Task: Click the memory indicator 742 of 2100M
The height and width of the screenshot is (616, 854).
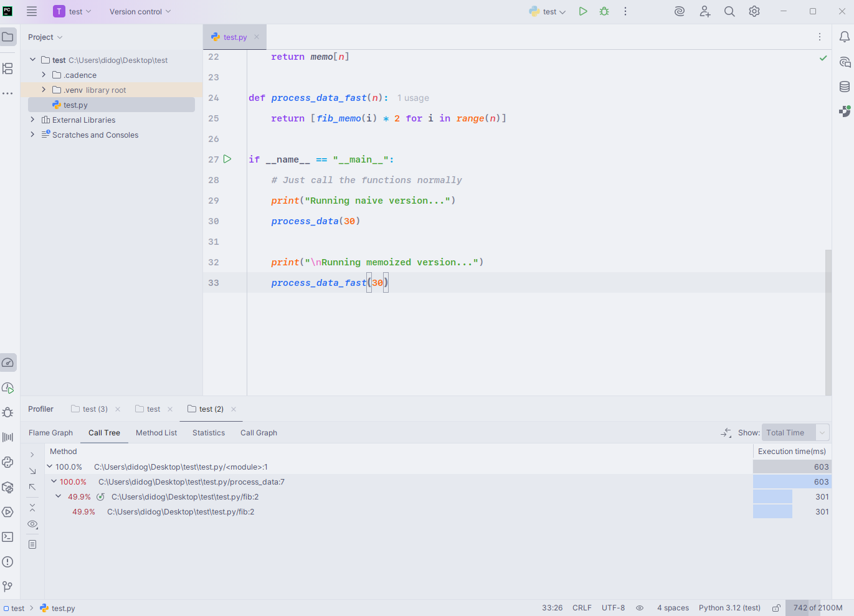Action: click(817, 608)
